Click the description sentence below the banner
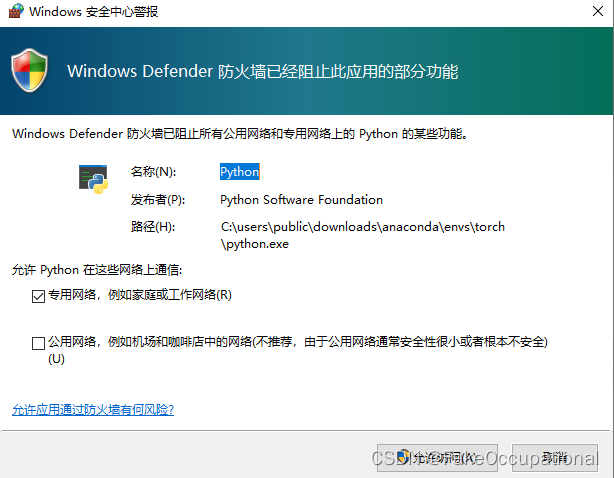 tap(240, 134)
